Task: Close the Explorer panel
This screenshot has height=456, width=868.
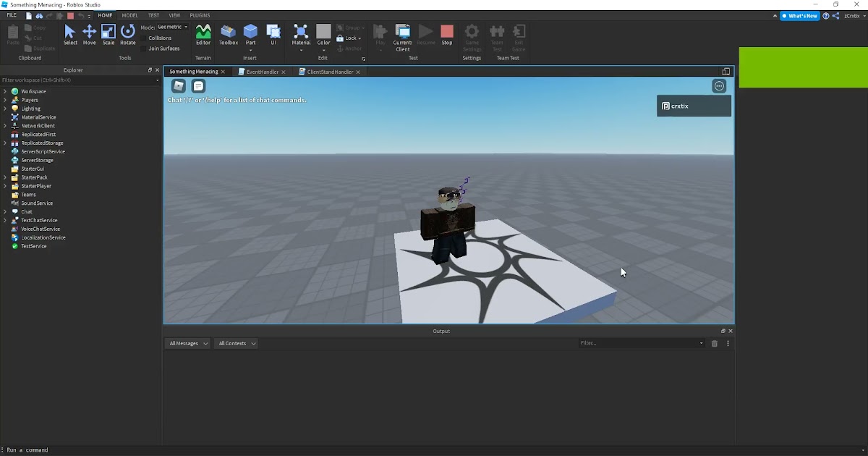Action: coord(158,70)
